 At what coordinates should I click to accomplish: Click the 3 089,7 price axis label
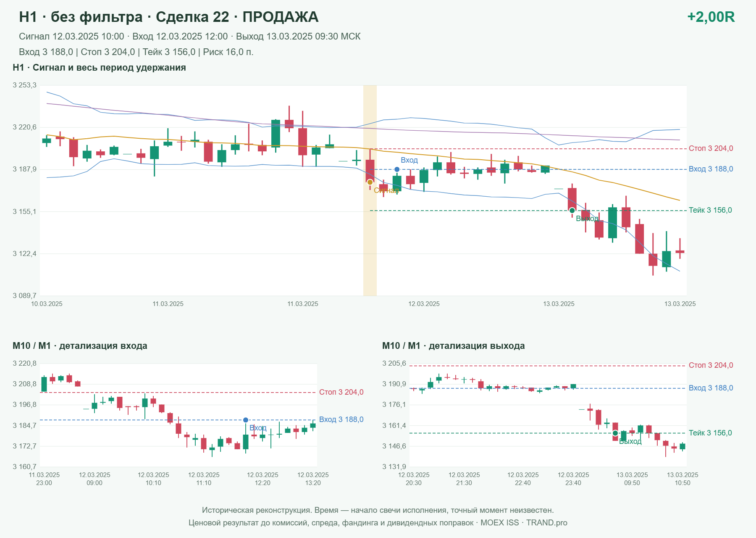click(x=25, y=295)
